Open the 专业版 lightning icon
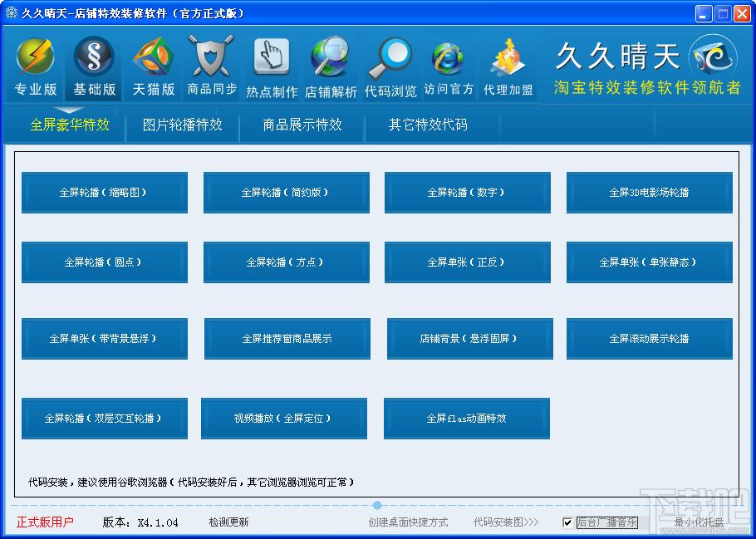Viewport: 756px width, 539px height. [x=35, y=56]
